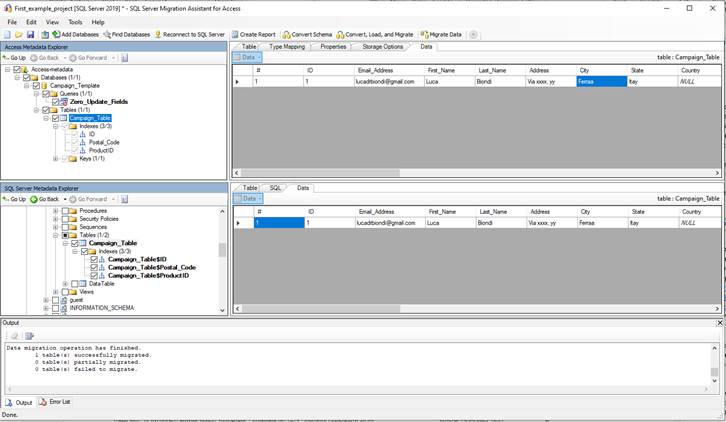Expand the Keys (1/1) node
Viewport: 726px width, 422px height.
56,158
